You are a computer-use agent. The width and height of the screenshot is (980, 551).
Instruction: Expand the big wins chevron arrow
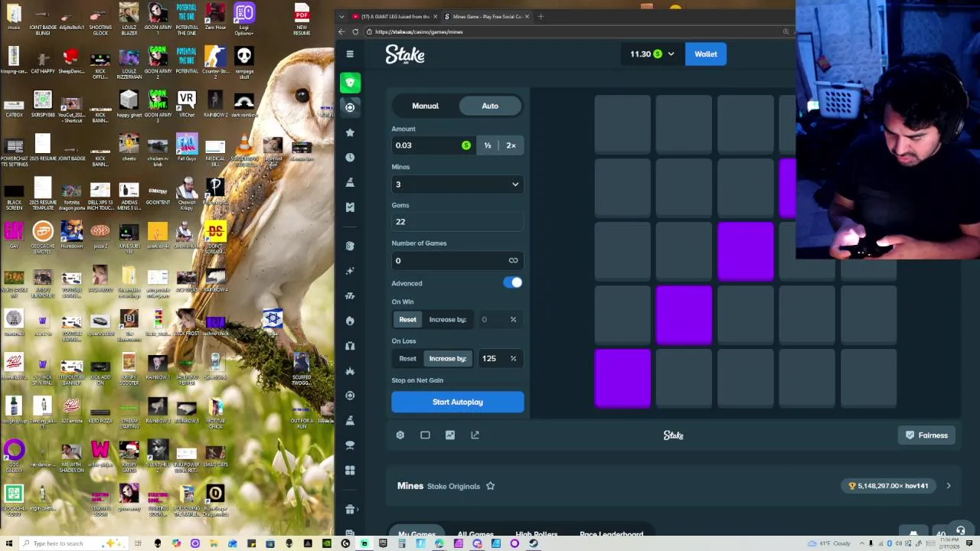(948, 486)
